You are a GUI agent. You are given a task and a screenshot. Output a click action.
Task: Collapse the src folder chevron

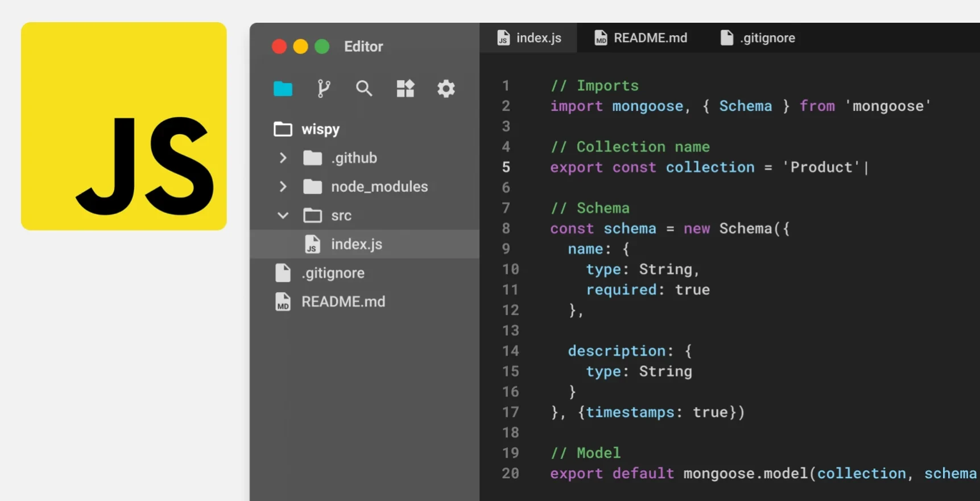(283, 215)
